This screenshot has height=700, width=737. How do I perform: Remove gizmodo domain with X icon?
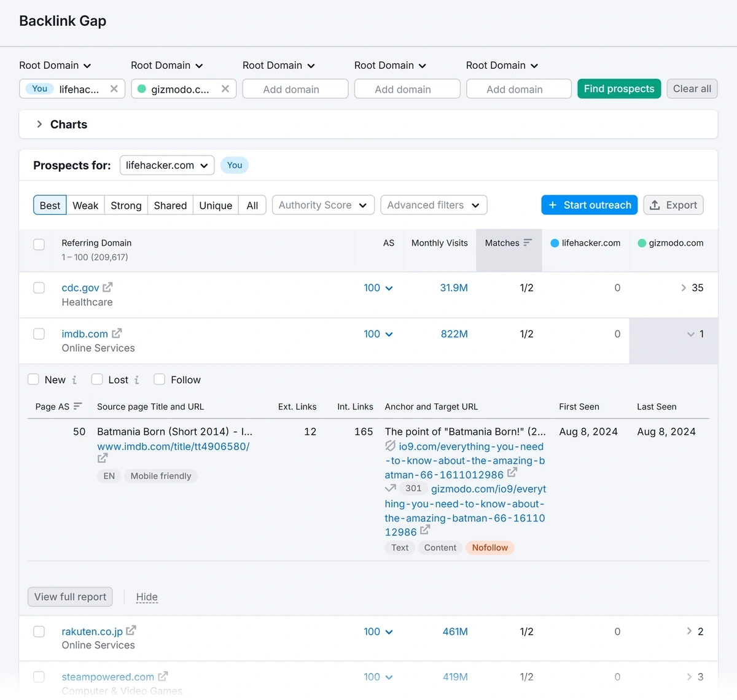pos(225,89)
